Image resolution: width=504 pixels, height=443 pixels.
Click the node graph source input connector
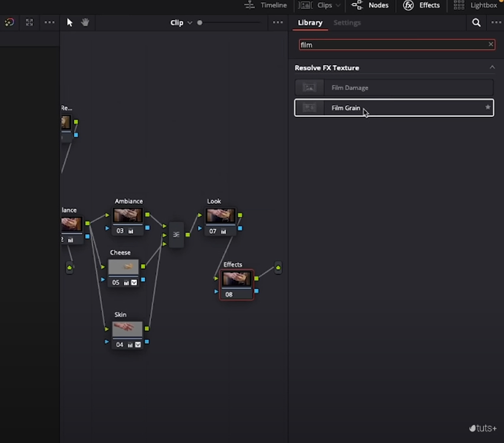pyautogui.click(x=69, y=267)
